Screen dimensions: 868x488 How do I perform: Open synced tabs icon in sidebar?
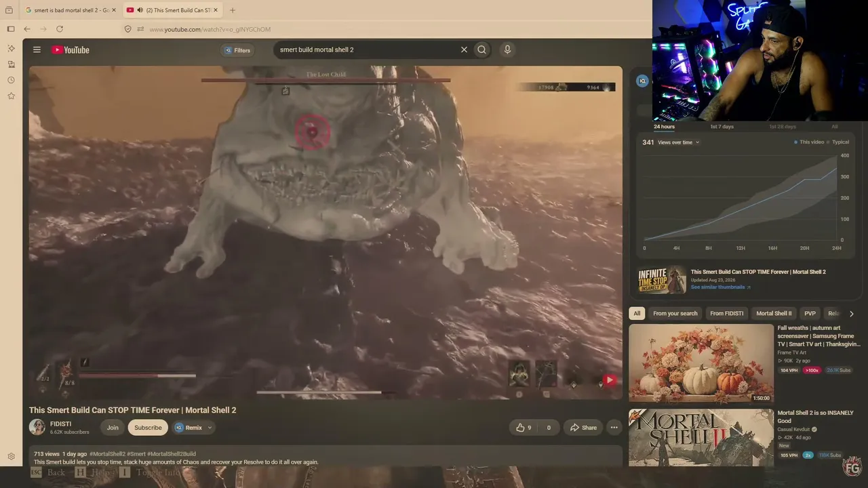[11, 64]
